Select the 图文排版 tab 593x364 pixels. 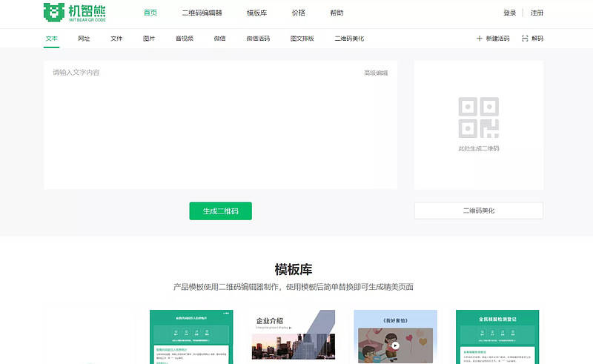click(x=302, y=39)
